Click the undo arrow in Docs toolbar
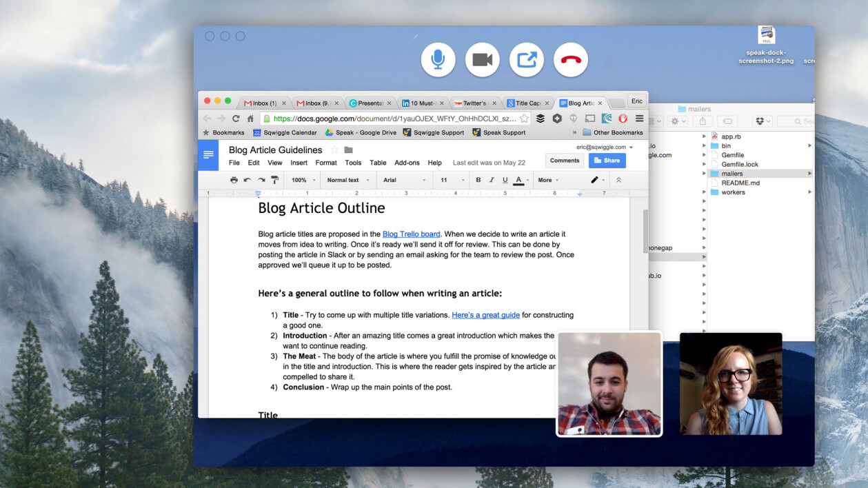Image resolution: width=868 pixels, height=488 pixels. [x=248, y=180]
